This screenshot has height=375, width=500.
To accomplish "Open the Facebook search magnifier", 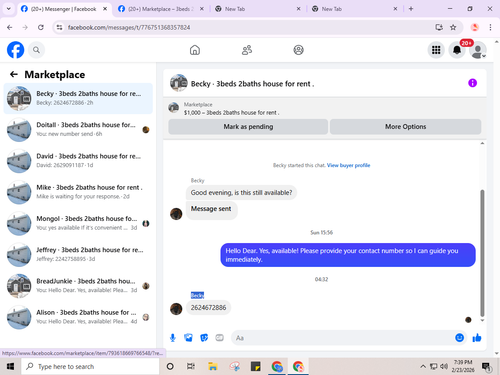I will [x=36, y=50].
